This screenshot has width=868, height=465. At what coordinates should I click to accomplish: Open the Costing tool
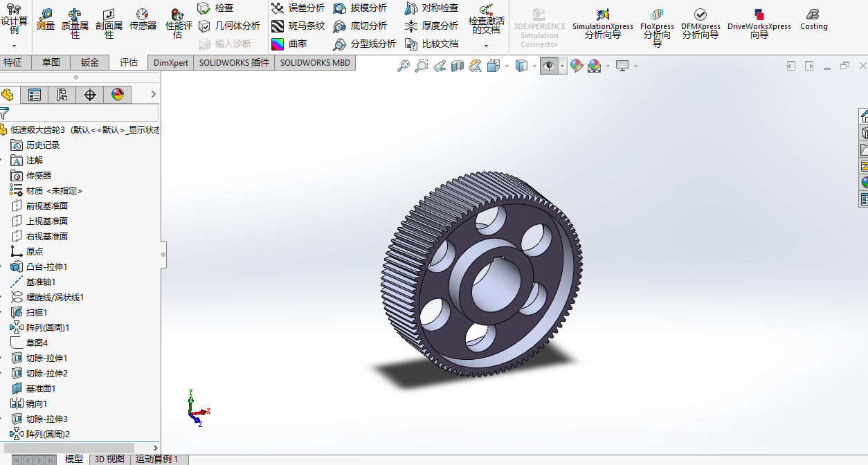(x=814, y=19)
